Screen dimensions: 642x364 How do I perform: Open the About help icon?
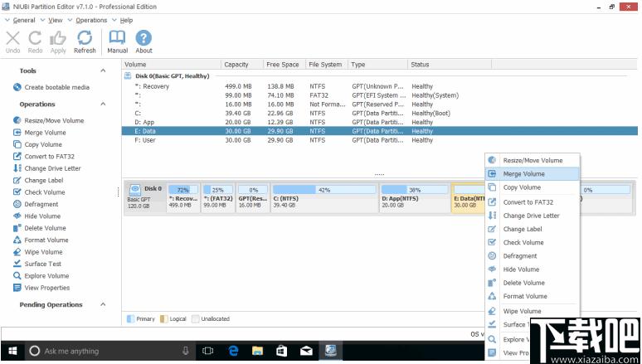click(x=143, y=42)
